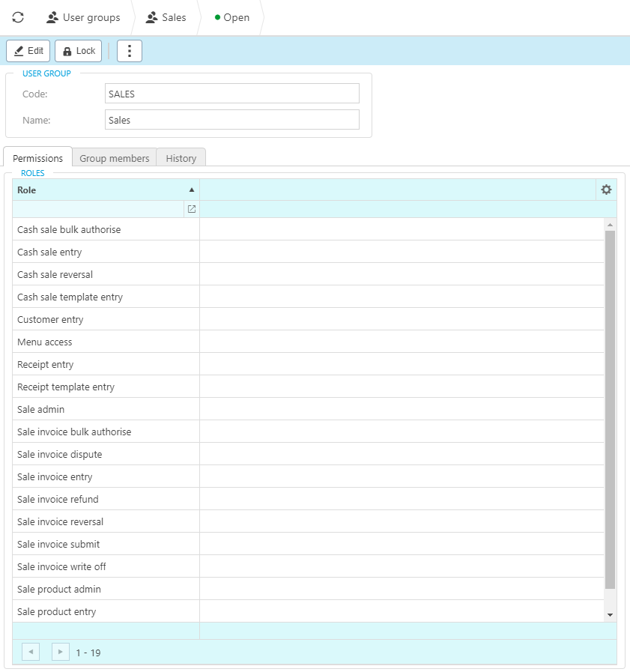Open the User groups breadcrumb
The image size is (630, 672).
click(84, 17)
